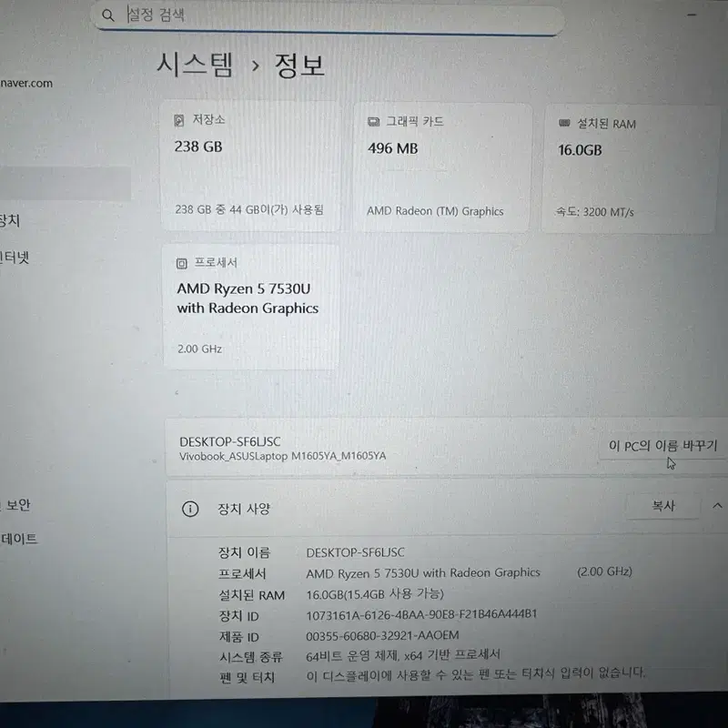
Task: Click 16.0GB(15.4GB 사용 가능) value
Action: (375, 594)
